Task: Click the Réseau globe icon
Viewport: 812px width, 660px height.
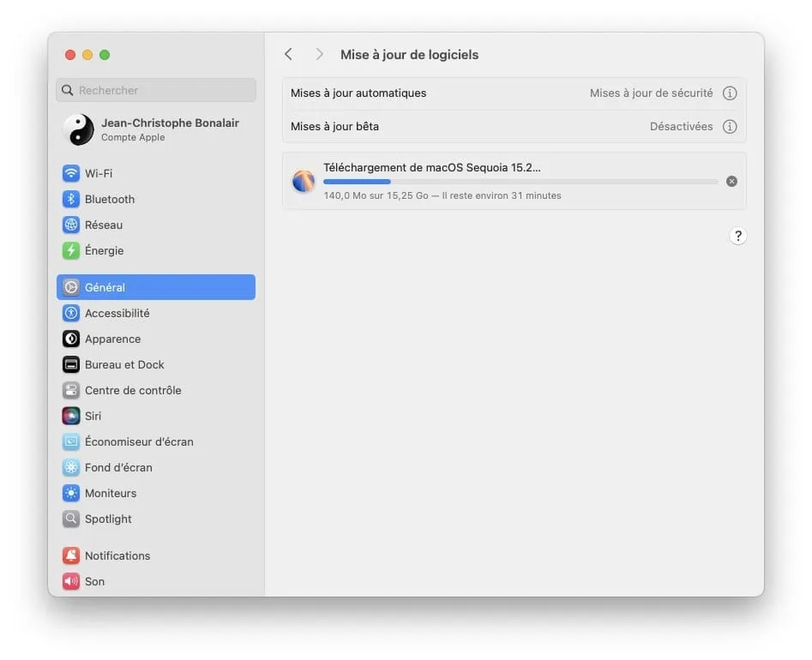Action: (x=71, y=225)
